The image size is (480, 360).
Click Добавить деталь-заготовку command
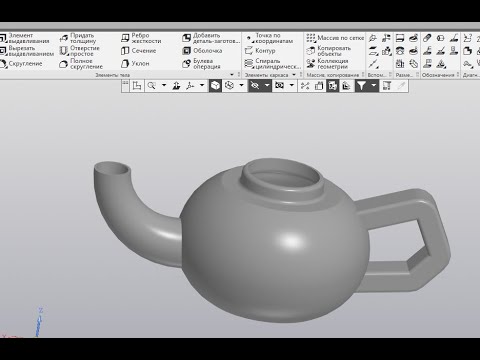211,38
